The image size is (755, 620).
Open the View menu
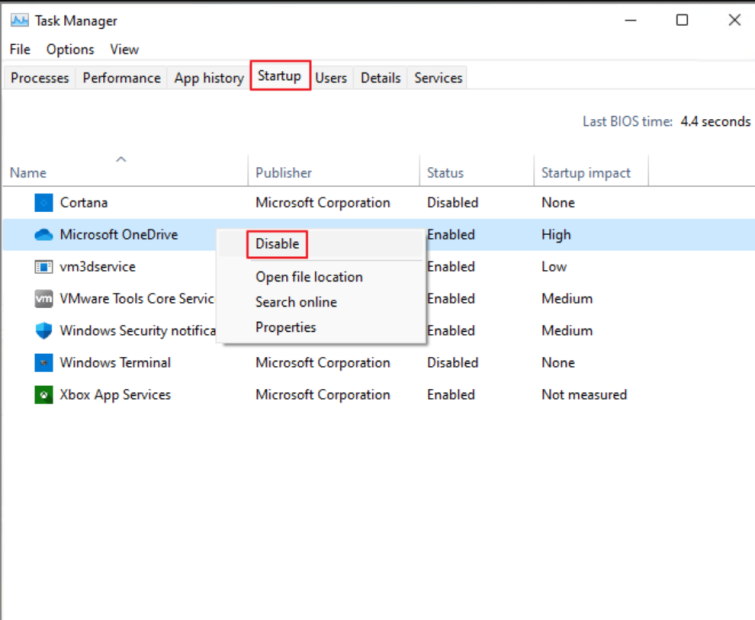point(124,49)
